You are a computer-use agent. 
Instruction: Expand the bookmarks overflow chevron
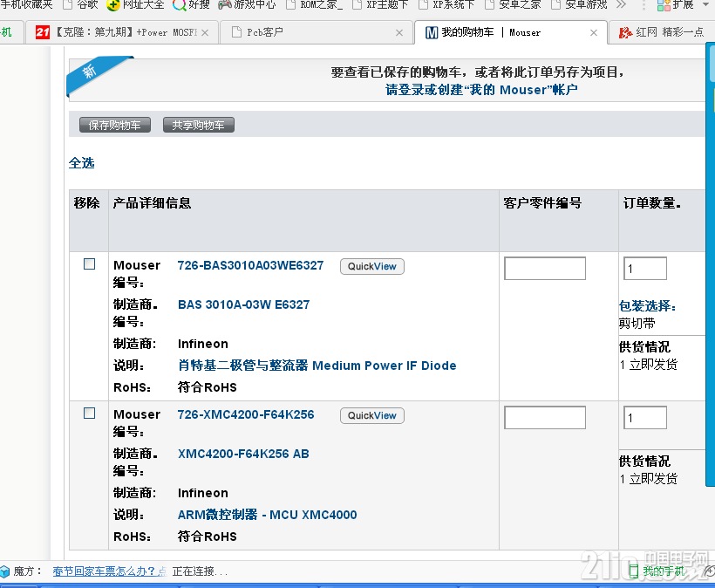pyautogui.click(x=621, y=4)
